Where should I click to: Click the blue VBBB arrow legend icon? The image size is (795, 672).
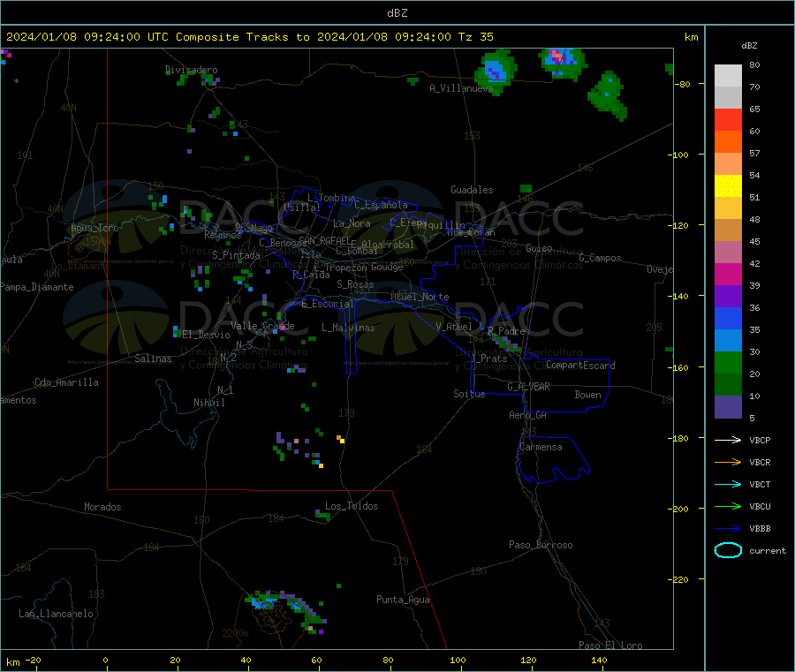(728, 528)
